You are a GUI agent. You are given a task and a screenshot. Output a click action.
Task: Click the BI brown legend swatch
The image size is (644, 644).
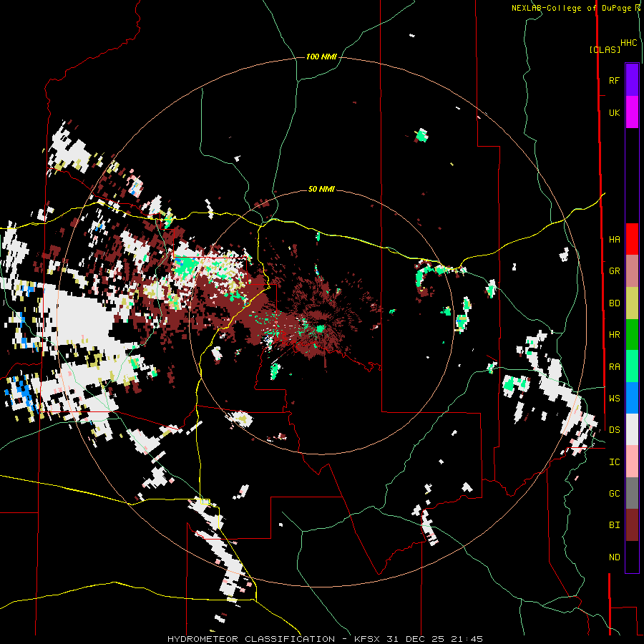click(632, 525)
